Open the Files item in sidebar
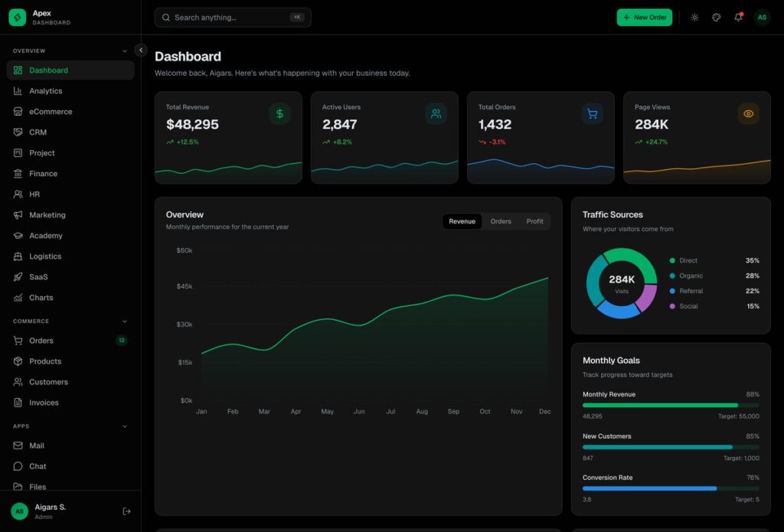 tap(70, 487)
